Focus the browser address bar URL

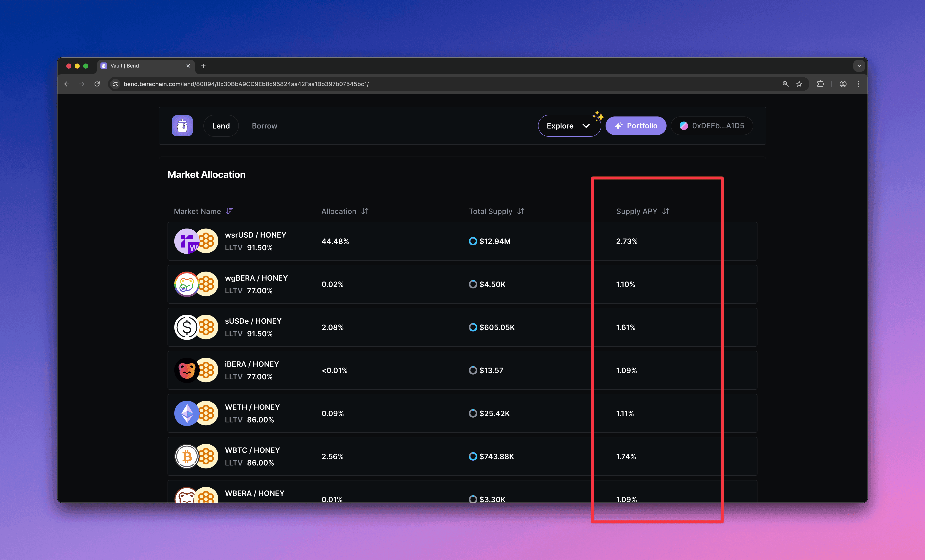coord(246,84)
